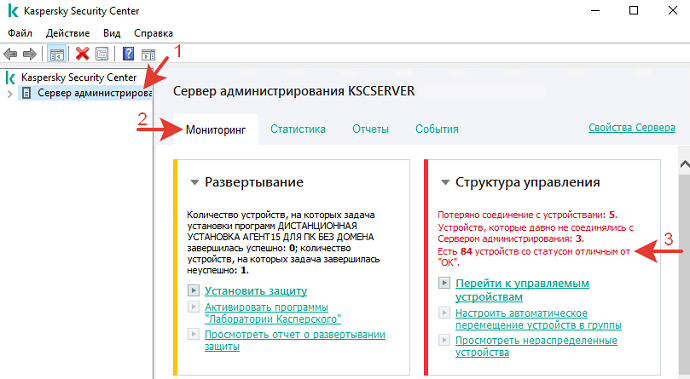Open Просмотреть нераспределенные устройства link
The image size is (690, 379).
coord(536,346)
